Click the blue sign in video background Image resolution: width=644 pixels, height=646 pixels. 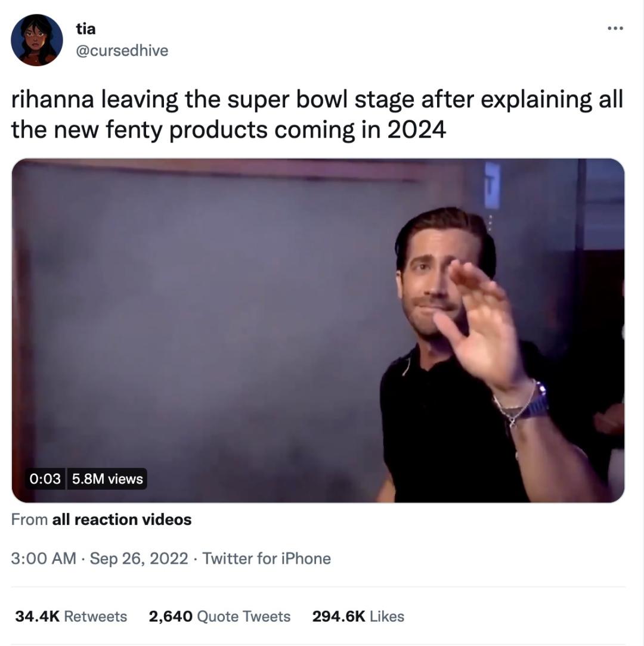pos(491,184)
